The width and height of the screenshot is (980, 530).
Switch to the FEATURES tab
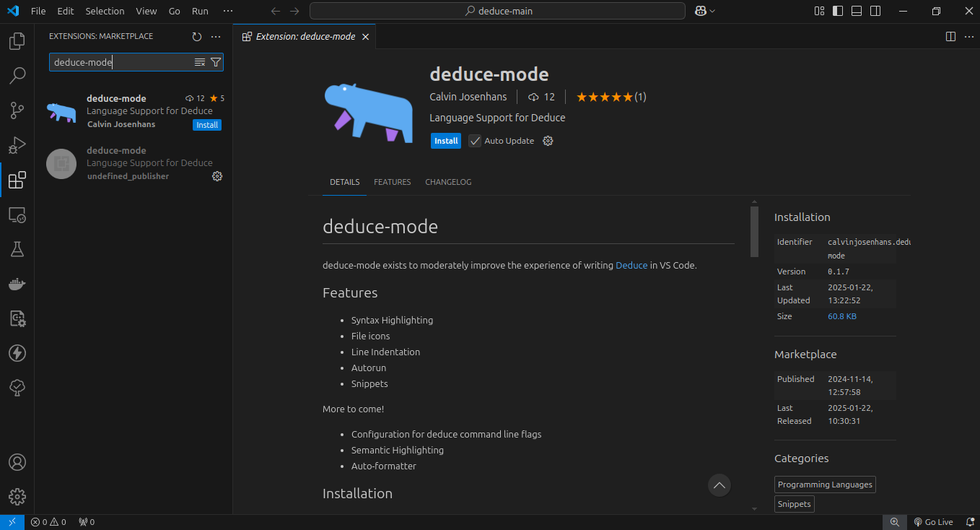click(x=392, y=182)
